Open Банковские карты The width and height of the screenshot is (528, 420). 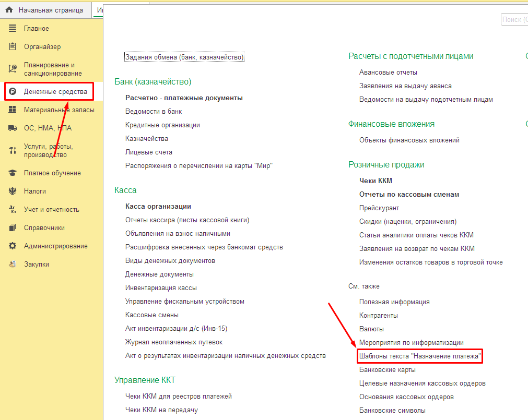[387, 370]
